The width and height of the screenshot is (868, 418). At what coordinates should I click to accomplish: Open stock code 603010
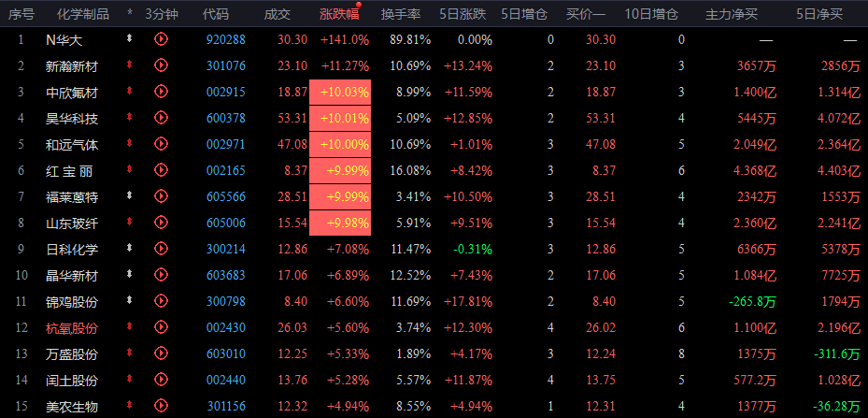226,354
